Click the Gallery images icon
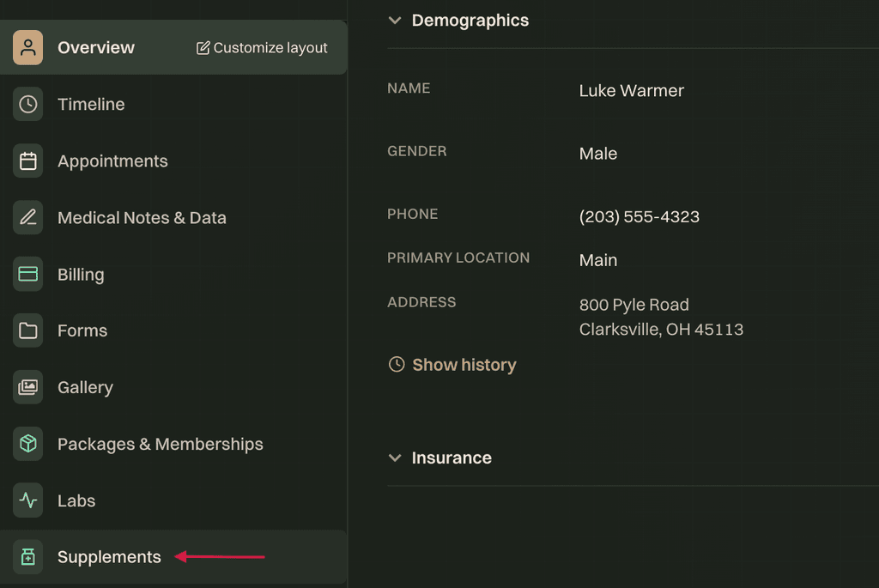The image size is (879, 588). (28, 387)
